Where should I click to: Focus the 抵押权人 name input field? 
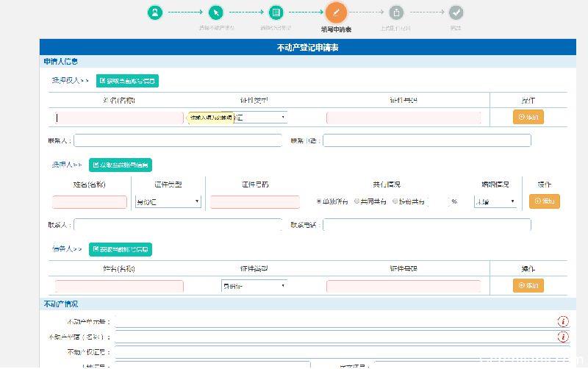(119, 118)
